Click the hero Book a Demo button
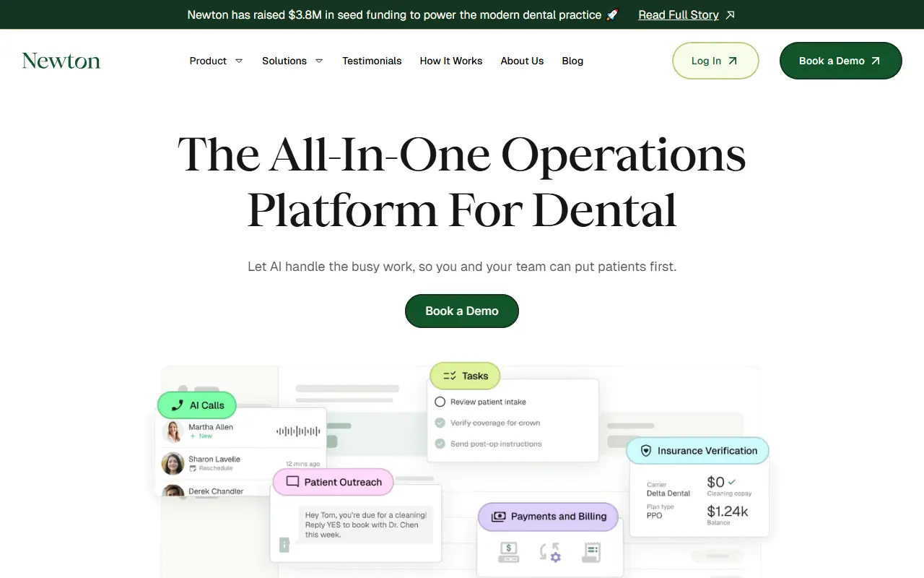 462,311
